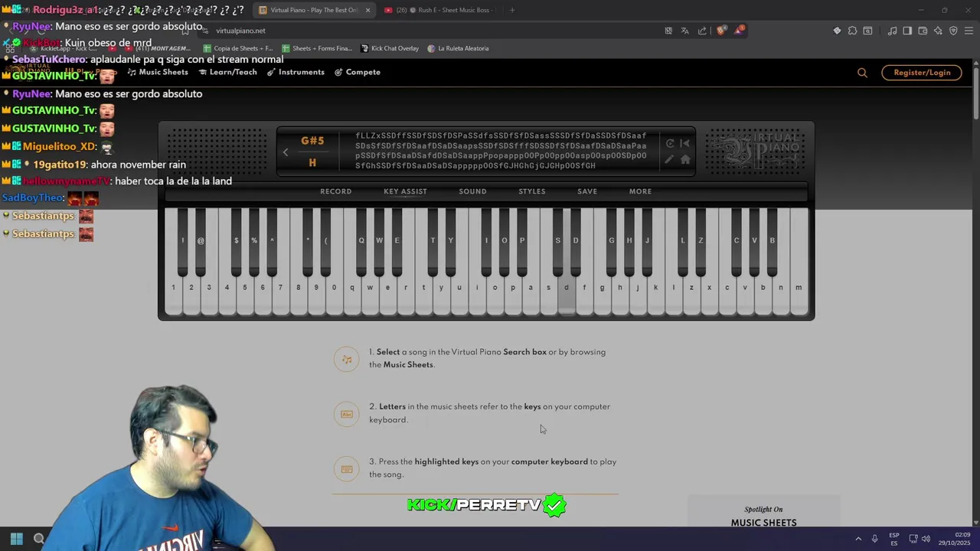980x551 pixels.
Task: Close the Virtual Piano tab
Action: click(367, 10)
